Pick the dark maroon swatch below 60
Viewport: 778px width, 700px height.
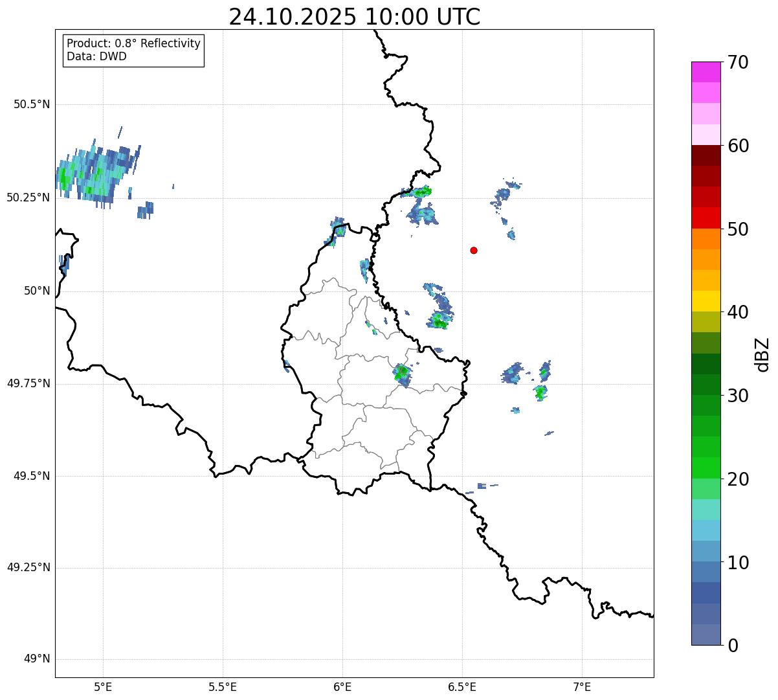pos(706,155)
